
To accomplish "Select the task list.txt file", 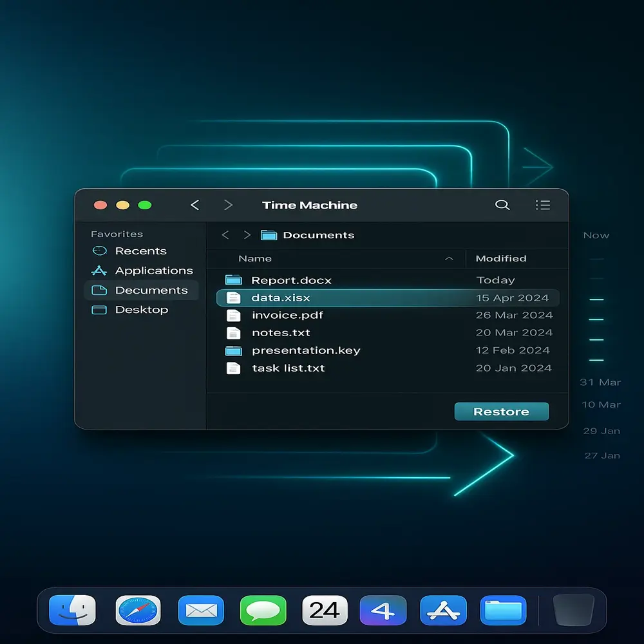I will 388,368.
